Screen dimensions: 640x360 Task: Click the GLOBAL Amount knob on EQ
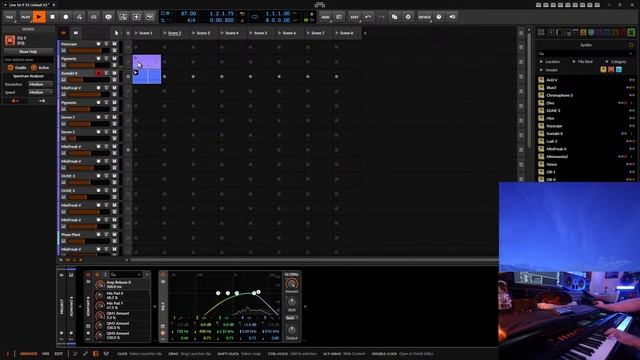coord(291,284)
